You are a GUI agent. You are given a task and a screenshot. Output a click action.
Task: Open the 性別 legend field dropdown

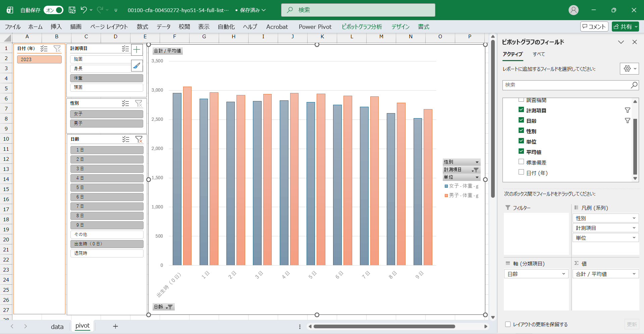coord(634,218)
